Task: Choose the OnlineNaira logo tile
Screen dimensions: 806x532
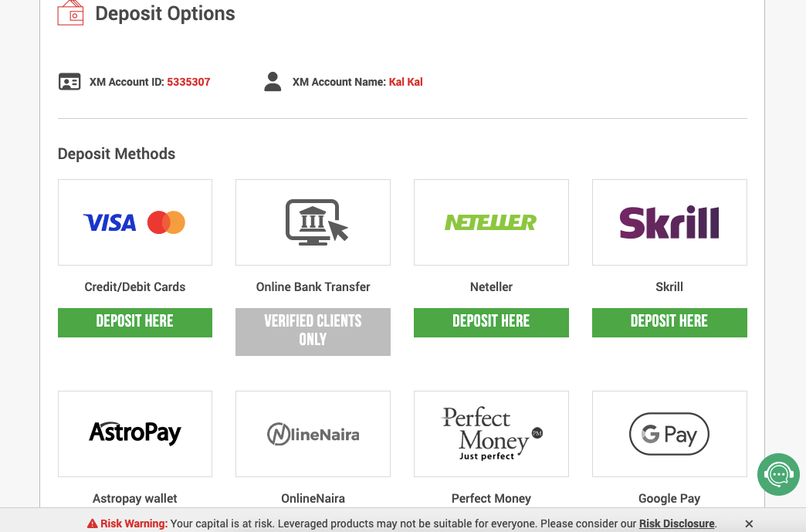Action: pos(313,433)
